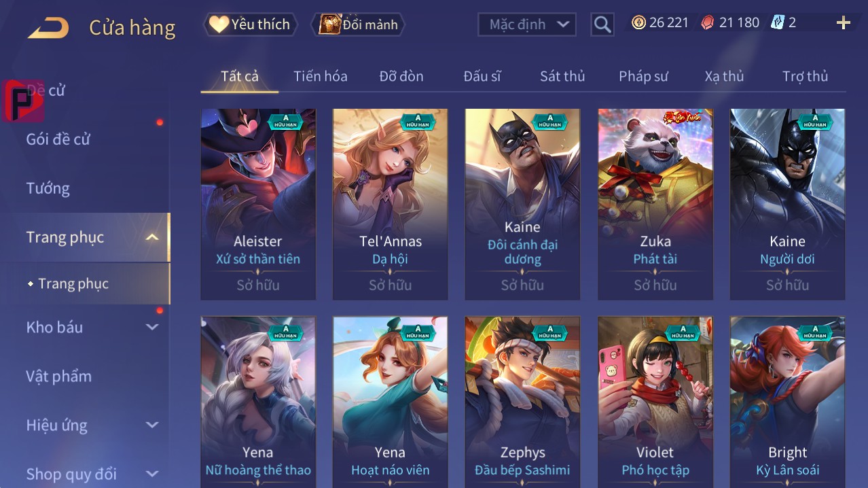Tap the plus icon to add currency
Image resolution: width=868 pixels, height=488 pixels.
844,23
